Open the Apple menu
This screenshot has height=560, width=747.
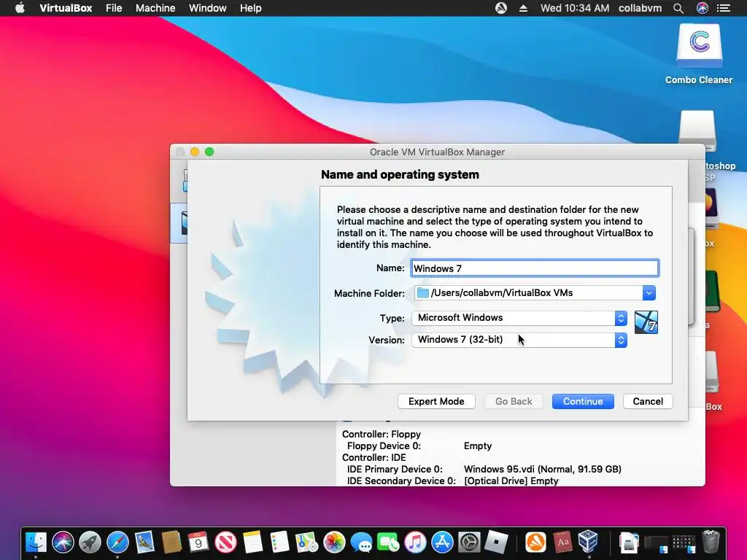point(20,7)
